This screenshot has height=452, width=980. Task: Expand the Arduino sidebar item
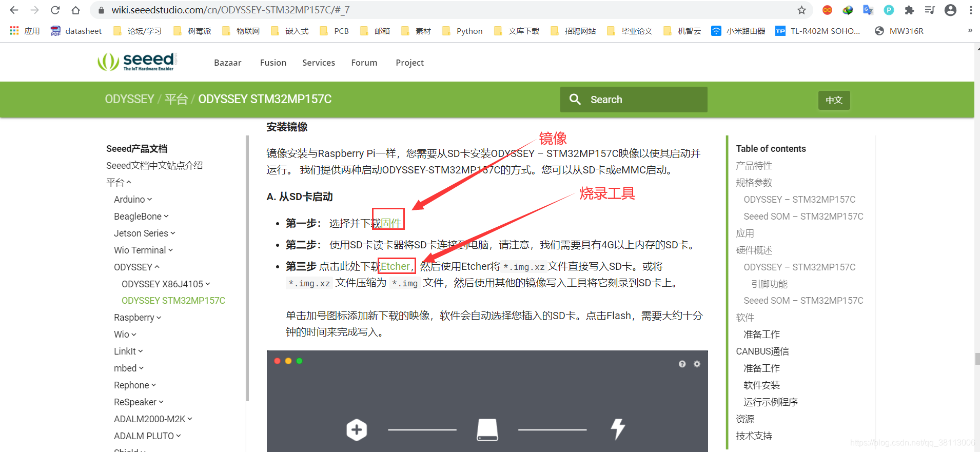pyautogui.click(x=133, y=199)
